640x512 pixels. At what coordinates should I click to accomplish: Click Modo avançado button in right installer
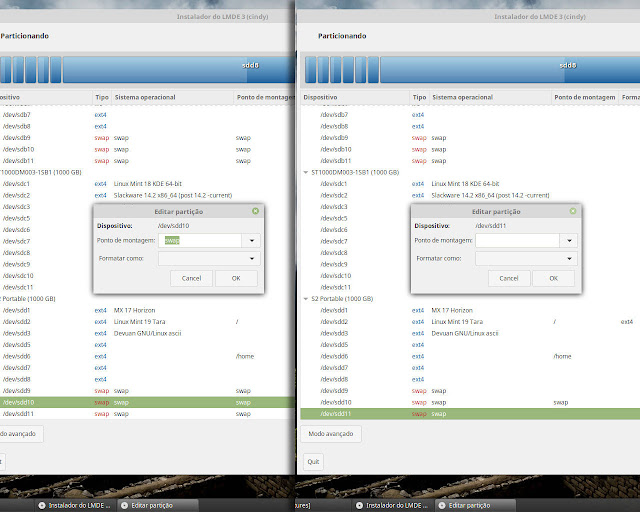pos(331,434)
